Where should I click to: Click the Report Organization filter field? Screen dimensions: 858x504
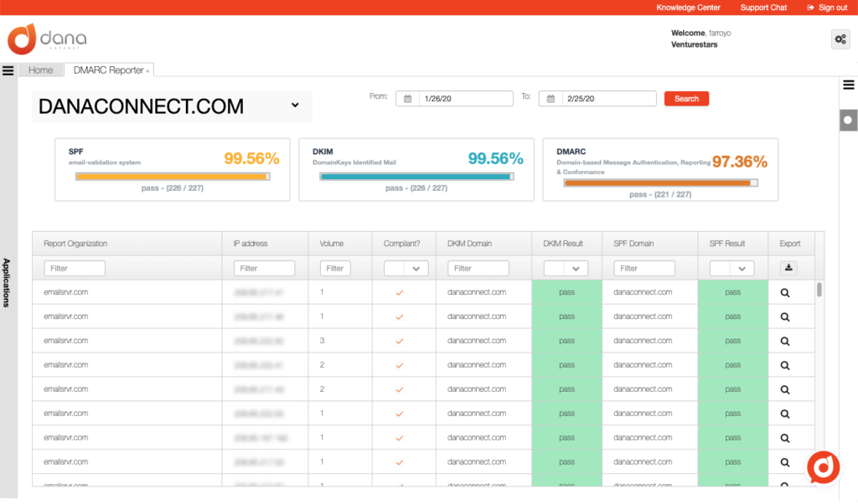click(x=75, y=269)
